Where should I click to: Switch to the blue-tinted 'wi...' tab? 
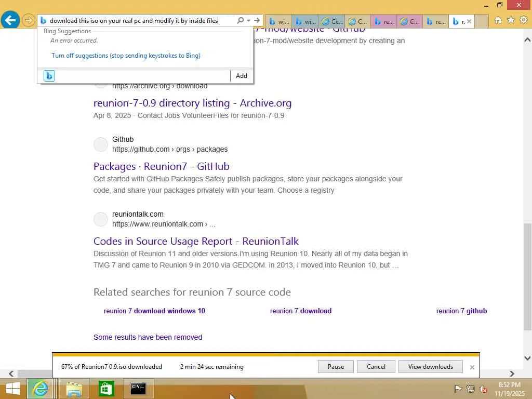[304, 21]
